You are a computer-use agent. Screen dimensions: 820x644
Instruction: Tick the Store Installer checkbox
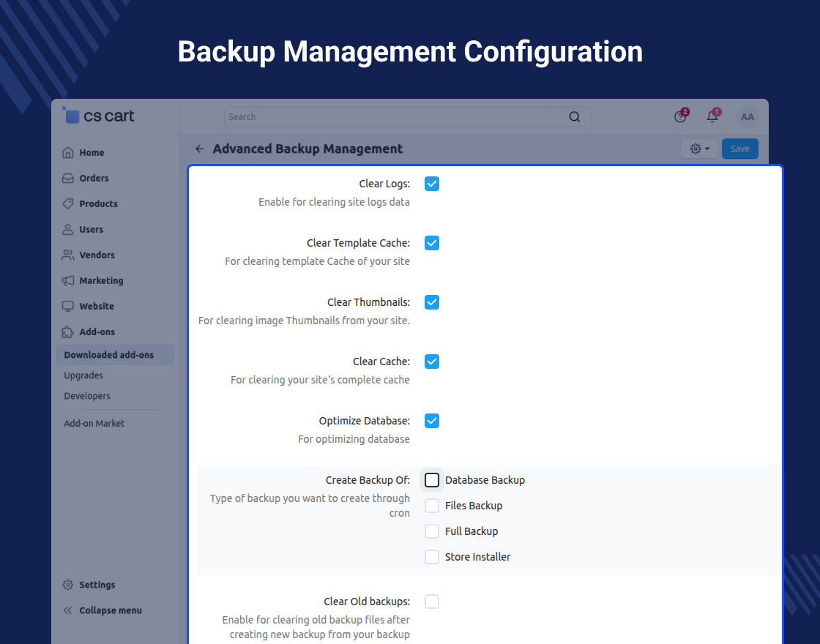pos(432,557)
